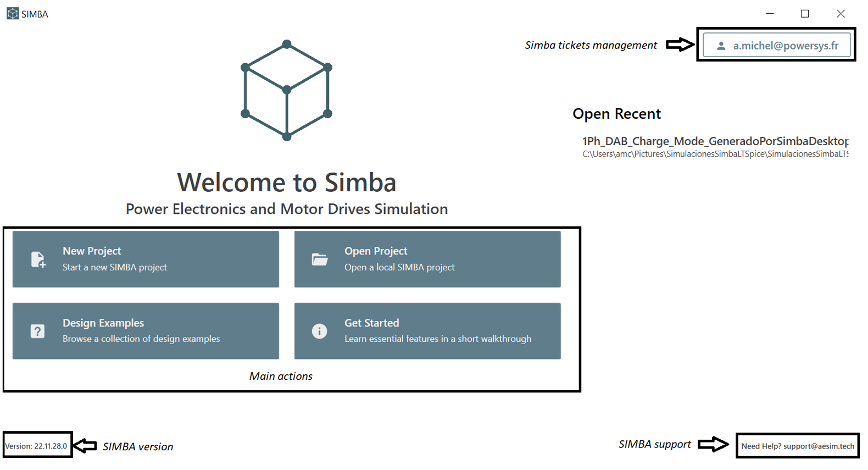Click the user profile icon beside the email
The image size is (868, 470).
click(721, 46)
